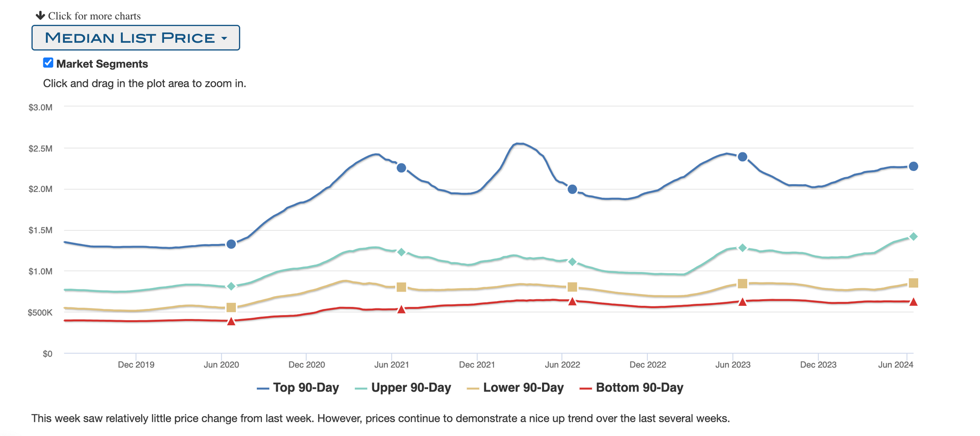Screen dimensions: 980x436
Task: Click red triangle marker at Jun 2024
Action: pos(914,302)
